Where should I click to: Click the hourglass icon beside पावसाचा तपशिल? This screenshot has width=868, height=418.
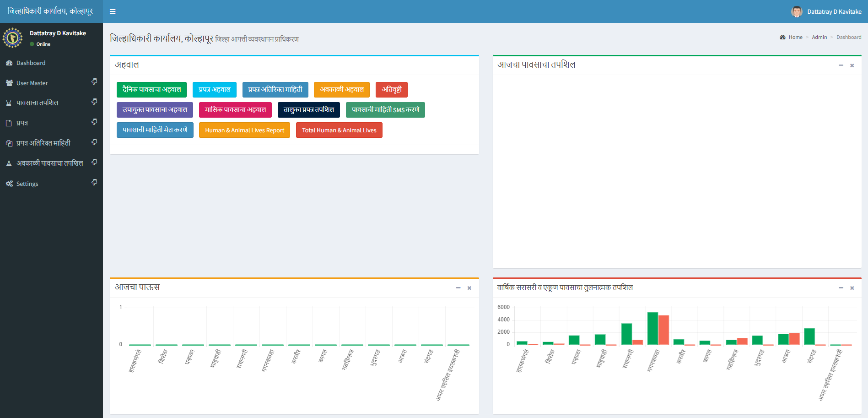coord(9,103)
